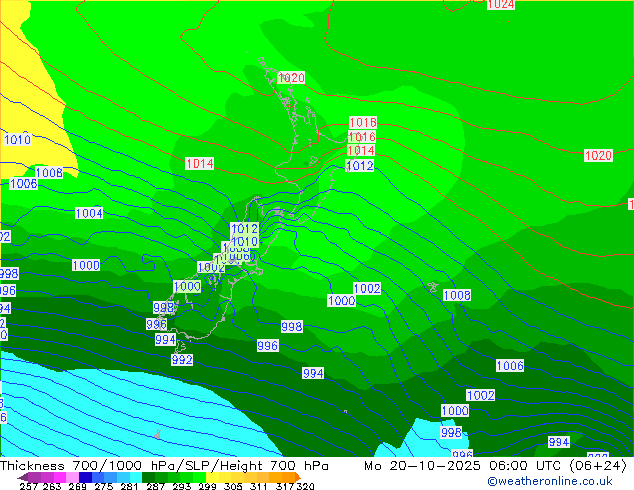
Task: Click the cyan legend swatch near 281
Action: 136,477
